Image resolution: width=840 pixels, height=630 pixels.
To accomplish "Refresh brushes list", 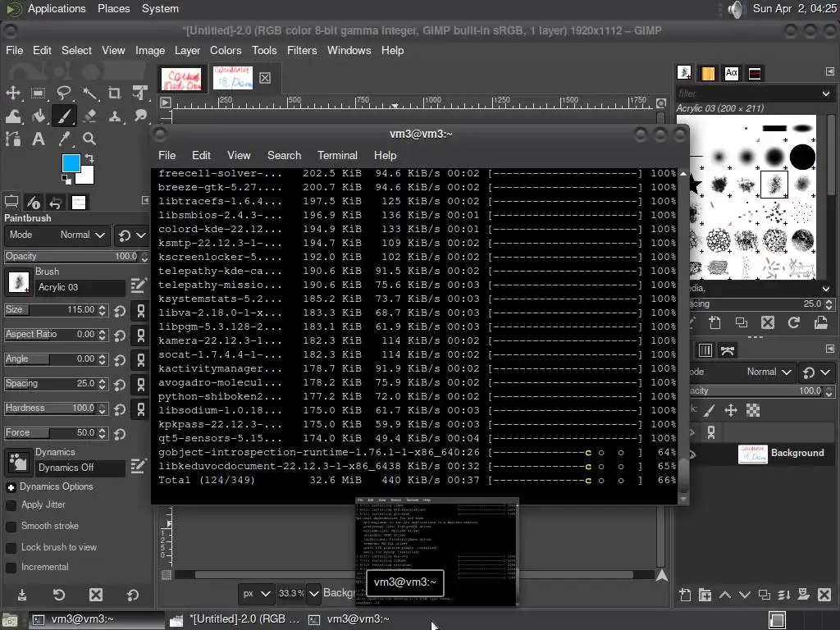I will [794, 322].
